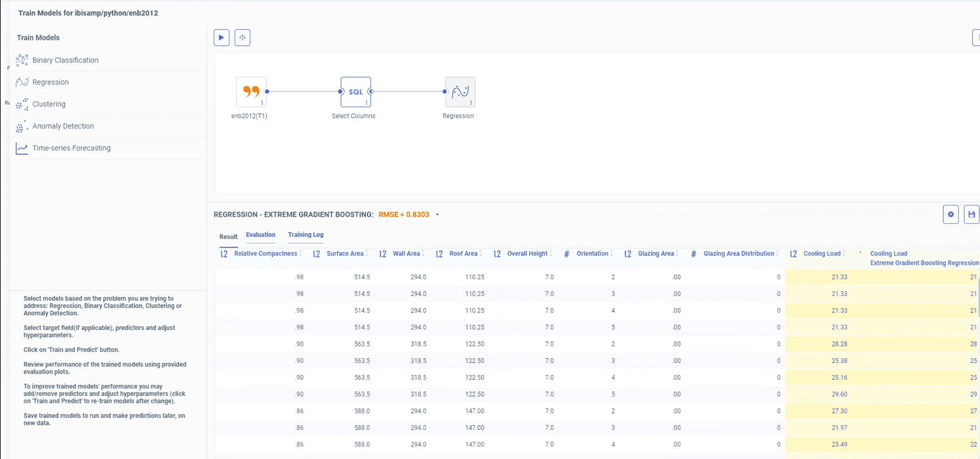Open model settings gear icon
980x459 pixels.
(950, 214)
